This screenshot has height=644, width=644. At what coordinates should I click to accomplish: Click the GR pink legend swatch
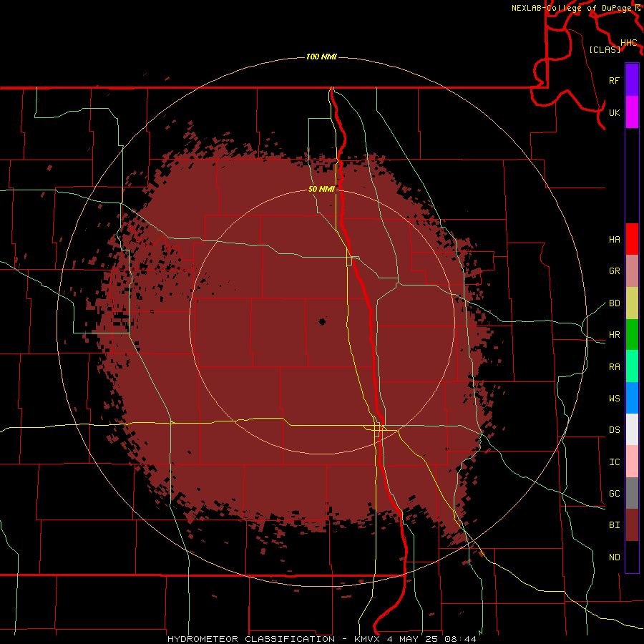632,271
